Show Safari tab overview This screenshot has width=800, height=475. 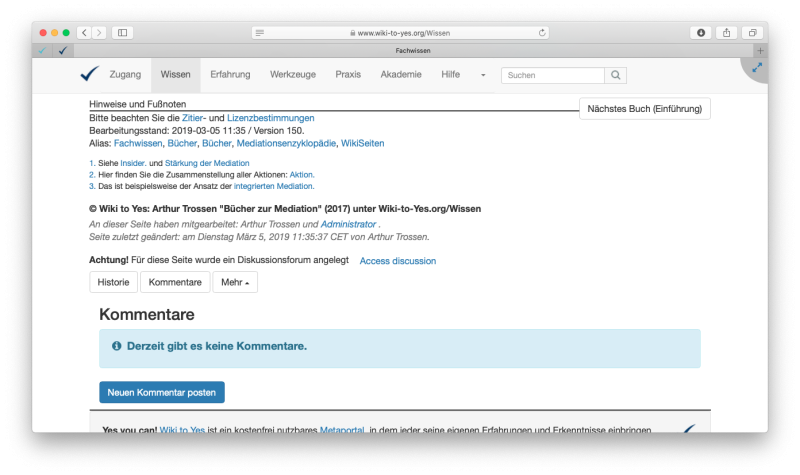753,32
